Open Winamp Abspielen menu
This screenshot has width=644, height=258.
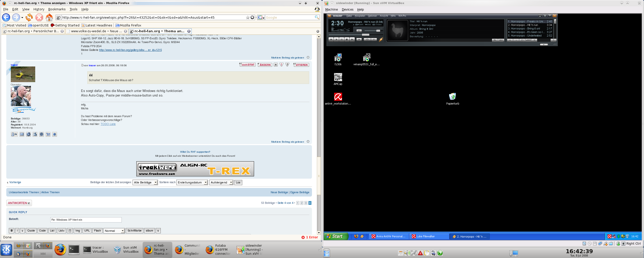tap(360, 16)
